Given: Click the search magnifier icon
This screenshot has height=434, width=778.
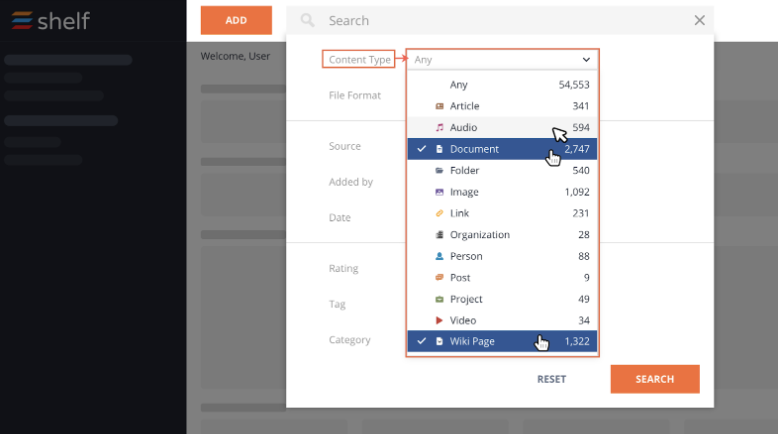Looking at the screenshot, I should [308, 20].
